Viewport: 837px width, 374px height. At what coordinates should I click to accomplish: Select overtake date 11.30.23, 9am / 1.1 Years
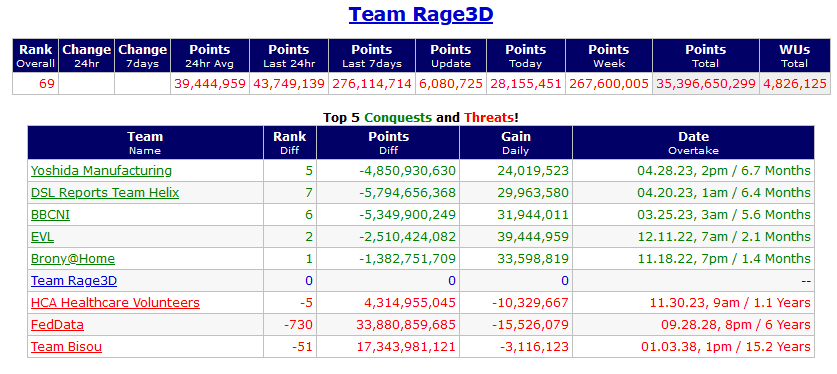point(730,303)
